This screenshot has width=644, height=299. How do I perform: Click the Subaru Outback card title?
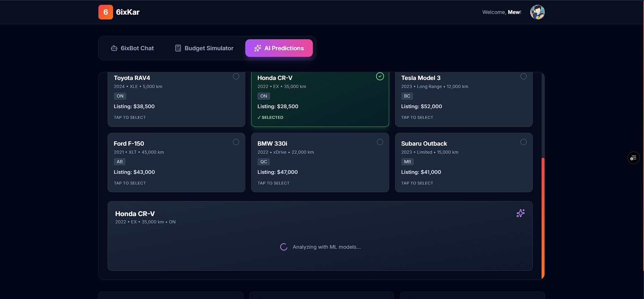click(424, 143)
